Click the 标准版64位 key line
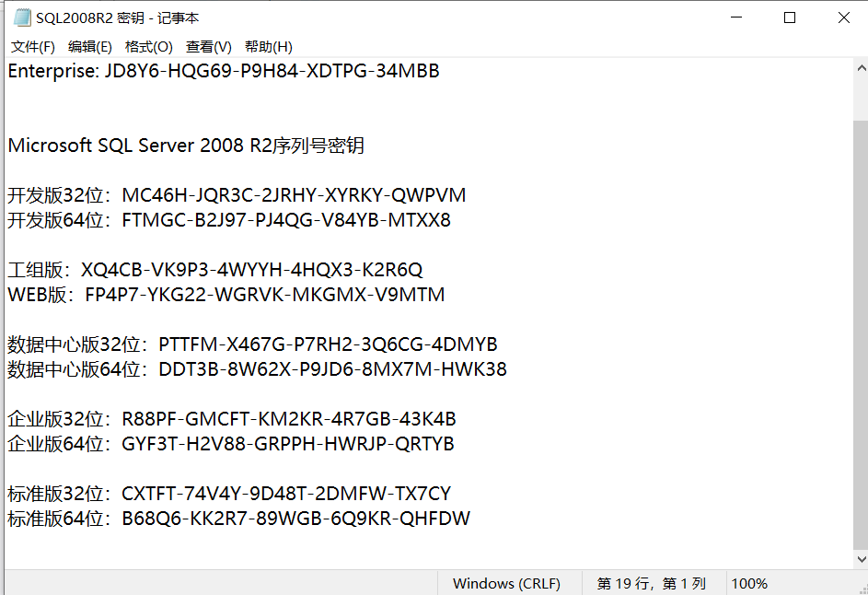This screenshot has height=595, width=868. [239, 518]
